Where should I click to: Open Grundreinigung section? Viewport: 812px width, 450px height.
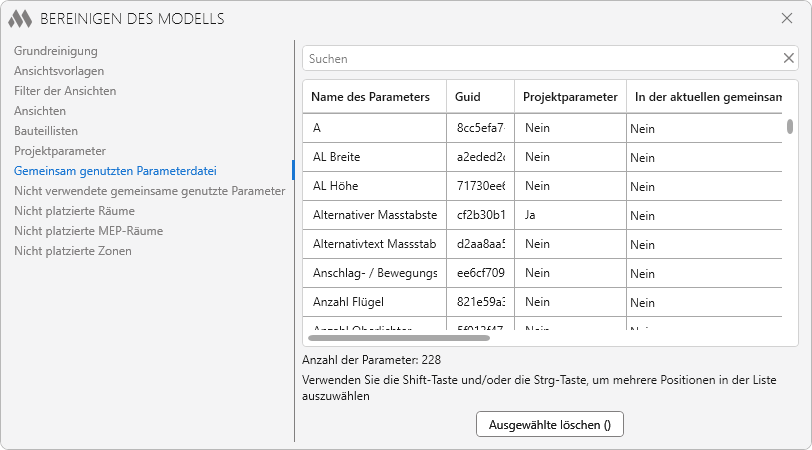coord(55,51)
